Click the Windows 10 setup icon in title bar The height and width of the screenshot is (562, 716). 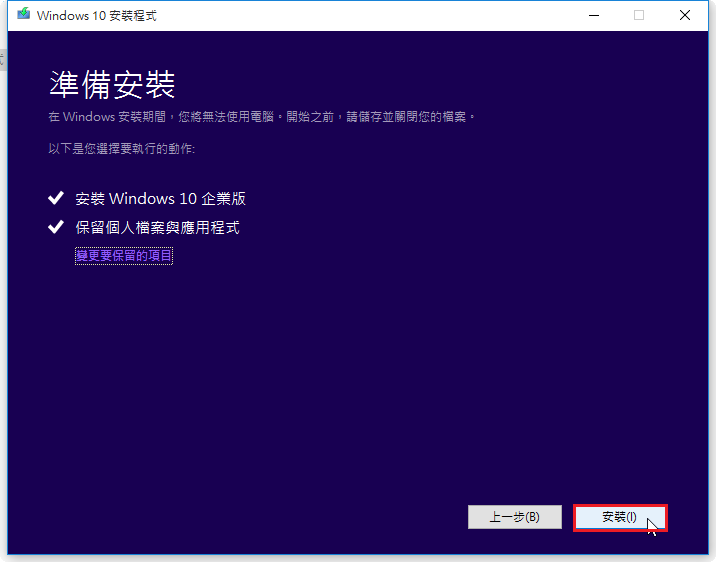pos(23,15)
